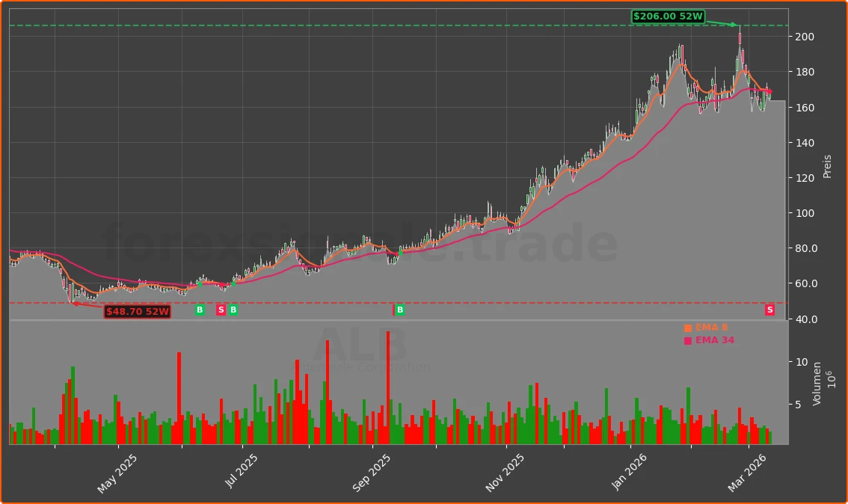Select the first green B buy signal badge
848x504 pixels.
(x=199, y=310)
